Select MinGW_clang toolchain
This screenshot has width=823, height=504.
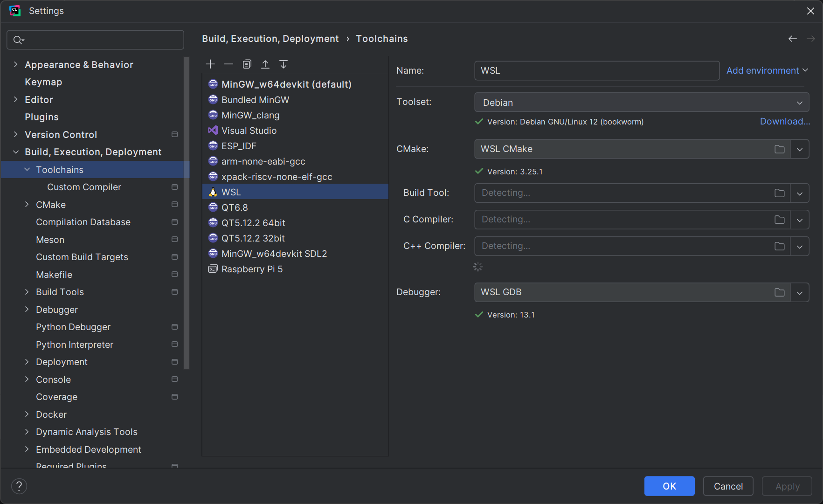click(295, 115)
